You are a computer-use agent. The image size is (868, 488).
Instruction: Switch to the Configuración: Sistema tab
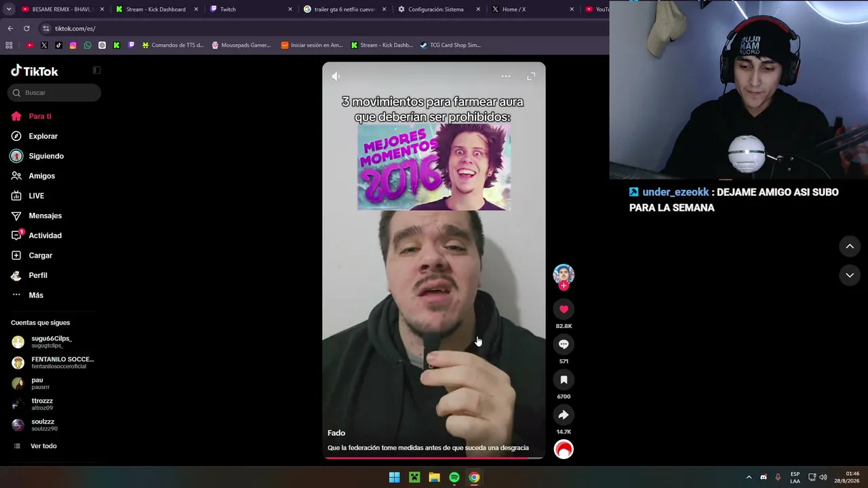[x=439, y=9]
